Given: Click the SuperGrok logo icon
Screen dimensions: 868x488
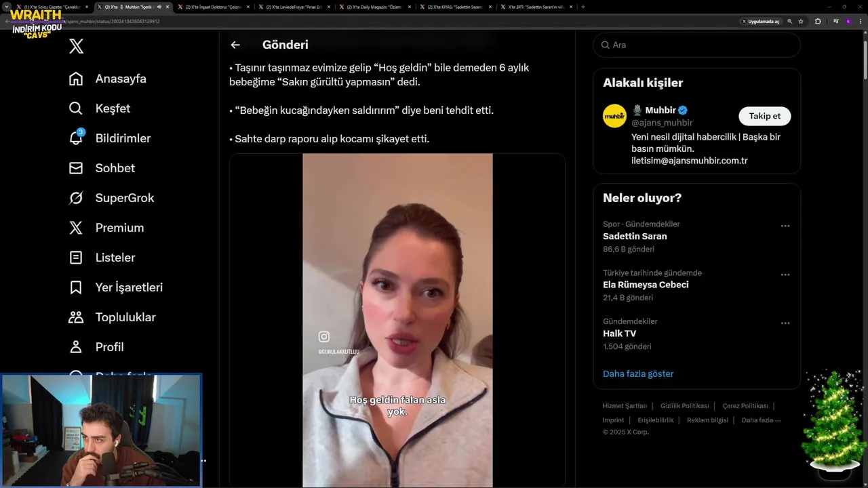Looking at the screenshot, I should click(x=76, y=198).
